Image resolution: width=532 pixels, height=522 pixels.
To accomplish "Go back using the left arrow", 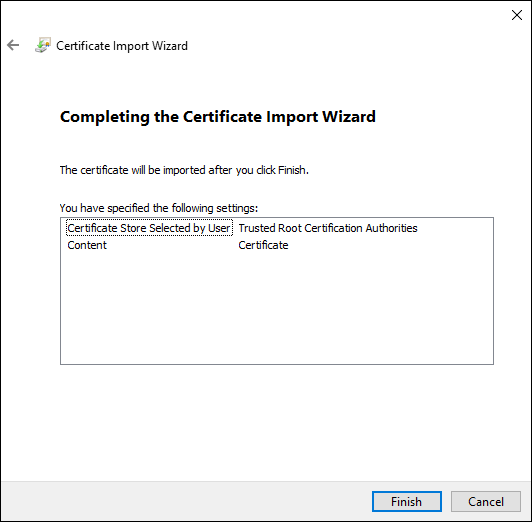I will 13,45.
